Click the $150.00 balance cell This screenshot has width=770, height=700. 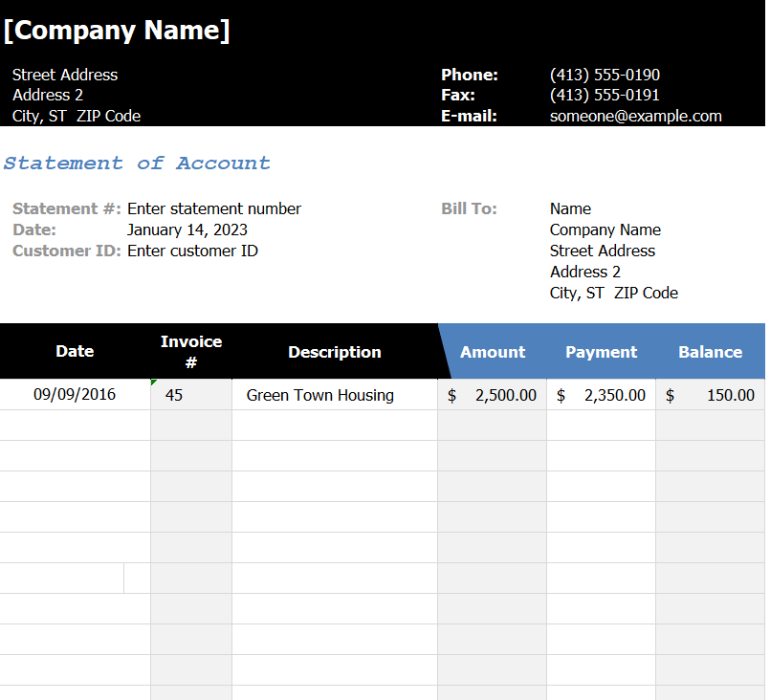pos(710,395)
